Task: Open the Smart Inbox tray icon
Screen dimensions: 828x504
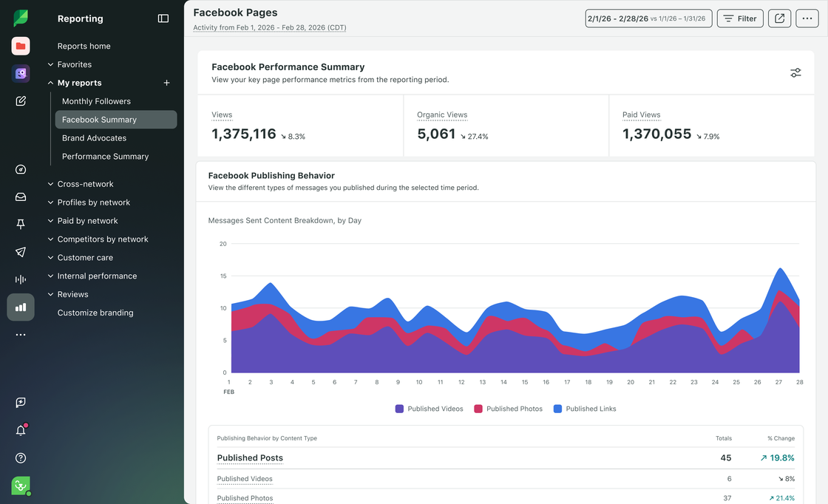Action: click(21, 197)
